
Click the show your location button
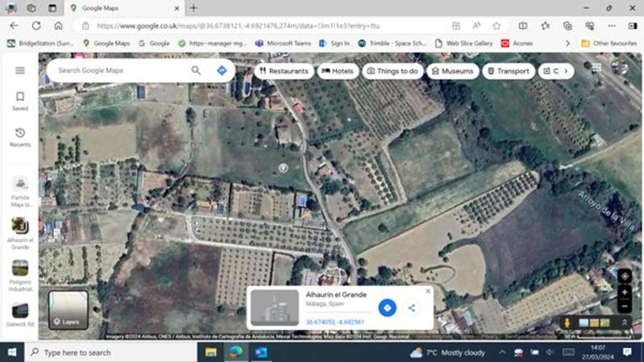(x=624, y=277)
